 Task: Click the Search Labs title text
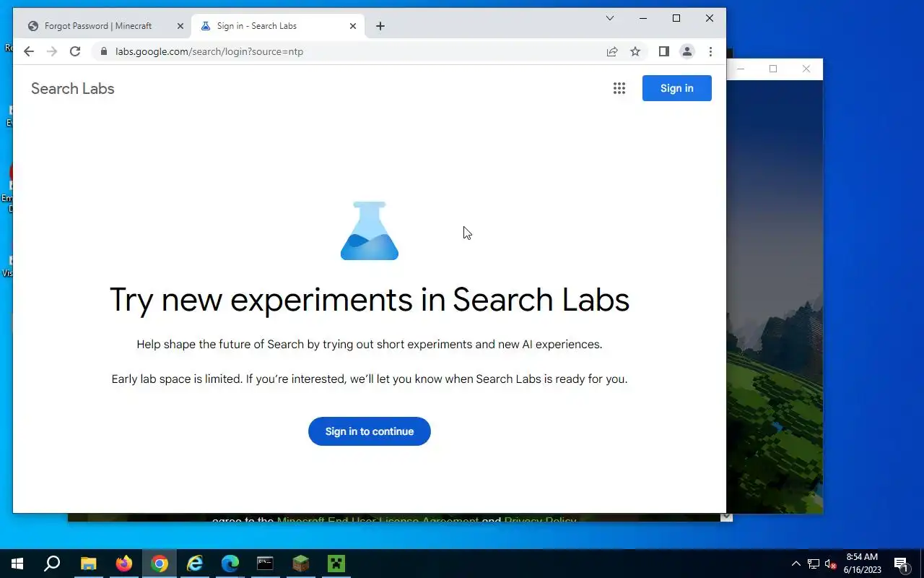pos(73,89)
